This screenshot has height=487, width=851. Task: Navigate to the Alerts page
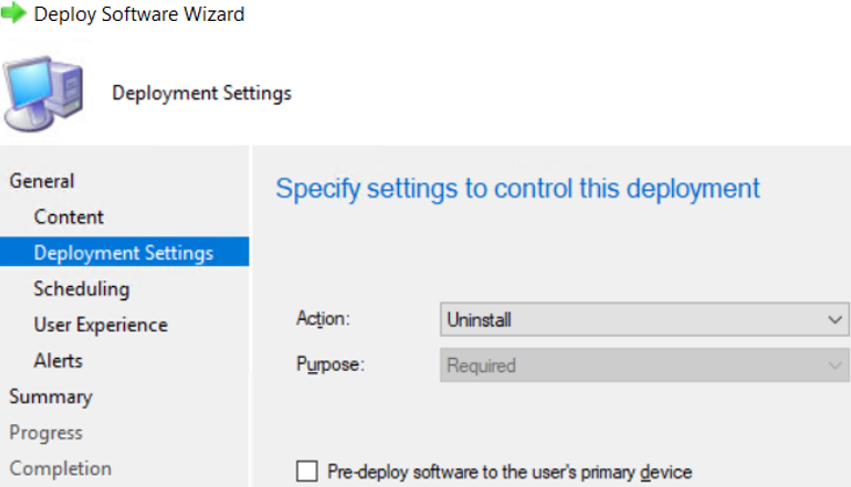coord(58,360)
